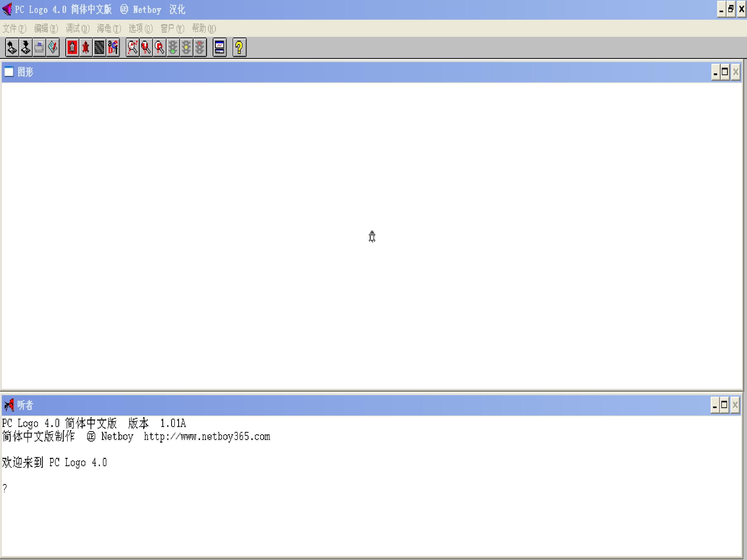Click the yellow question mark help icon
This screenshot has width=747, height=560.
[239, 47]
